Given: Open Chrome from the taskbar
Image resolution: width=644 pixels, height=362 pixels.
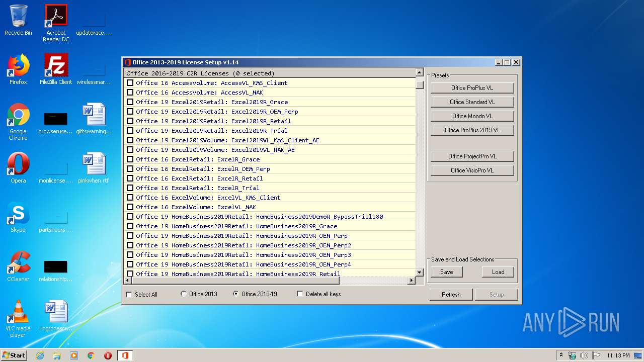Looking at the screenshot, I should pyautogui.click(x=91, y=355).
